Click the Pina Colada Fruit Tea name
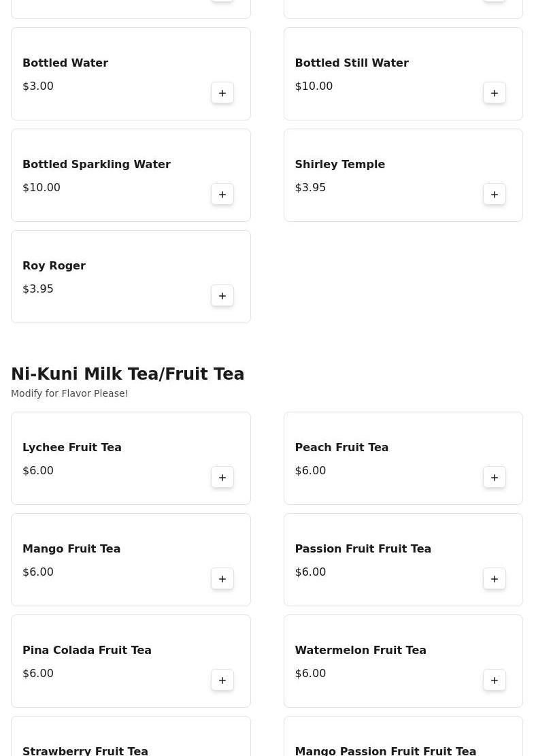 click(x=87, y=651)
